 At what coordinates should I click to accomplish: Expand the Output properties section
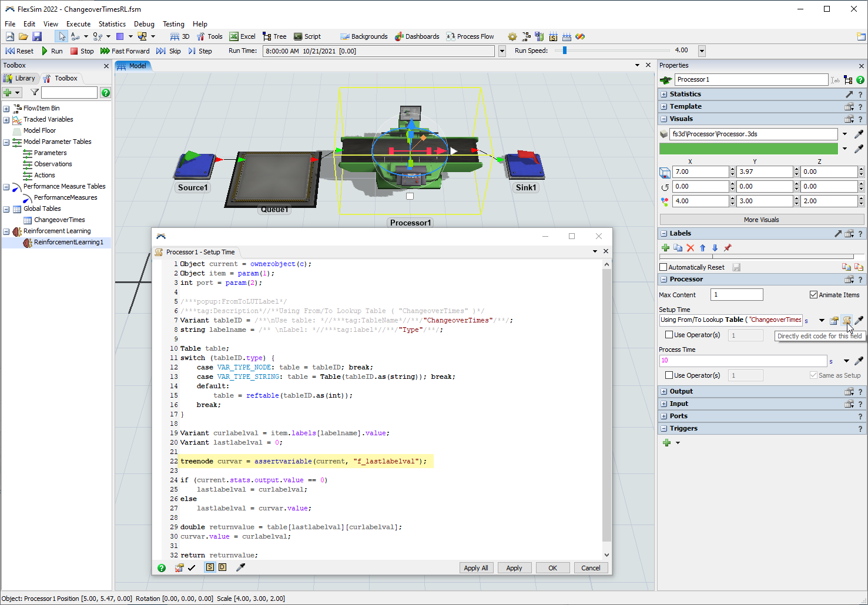coord(664,391)
